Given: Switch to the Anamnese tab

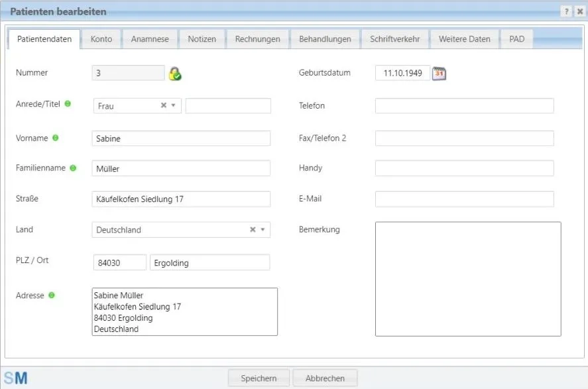Looking at the screenshot, I should (x=150, y=39).
